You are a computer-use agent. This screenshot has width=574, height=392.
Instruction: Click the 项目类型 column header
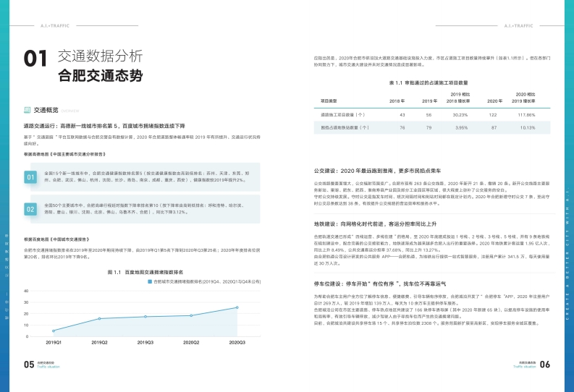point(329,101)
